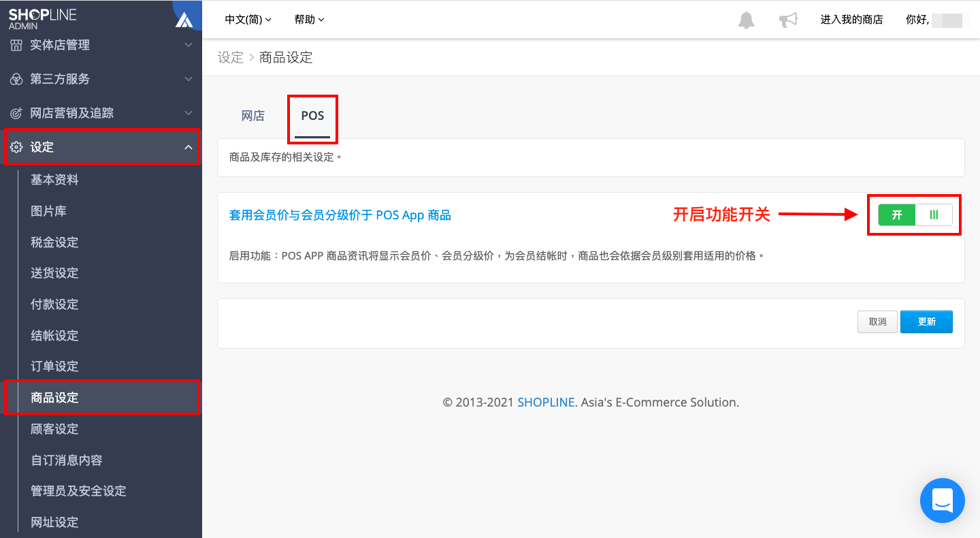Click the 你好 user greeting
The width and height of the screenshot is (980, 538).
(917, 20)
